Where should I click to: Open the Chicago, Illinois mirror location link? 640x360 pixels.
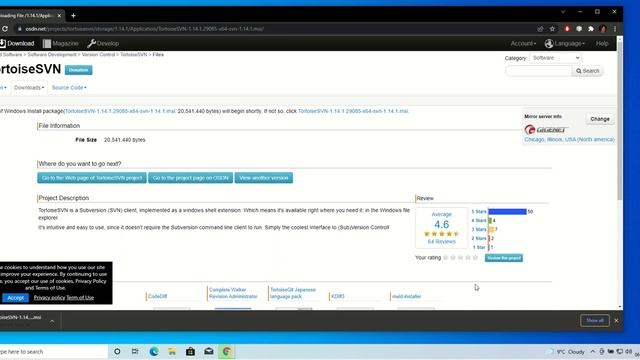pos(569,140)
